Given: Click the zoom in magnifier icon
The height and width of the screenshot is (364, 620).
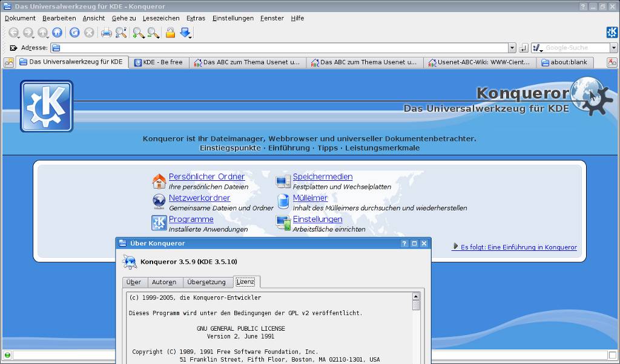Looking at the screenshot, I should pos(139,33).
